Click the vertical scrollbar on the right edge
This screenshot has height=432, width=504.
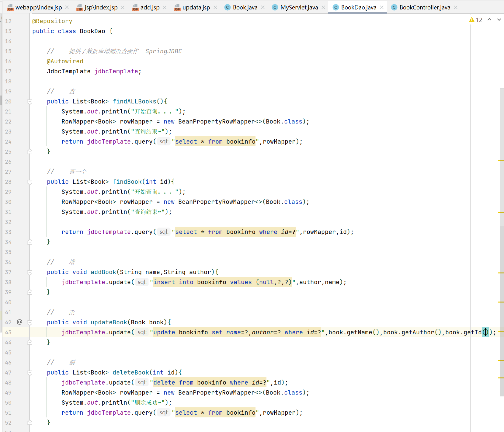[x=502, y=242]
